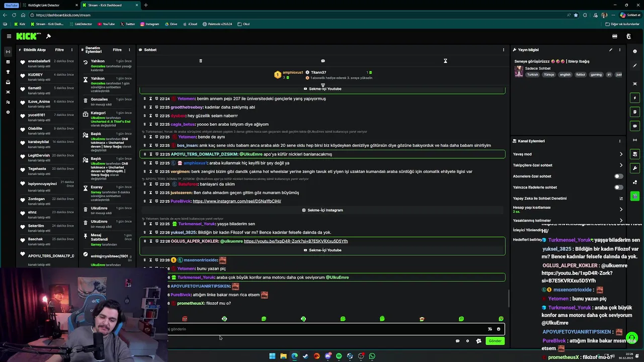Open the community users icon in left sidebar
644x362 pixels.
click(x=8, y=102)
